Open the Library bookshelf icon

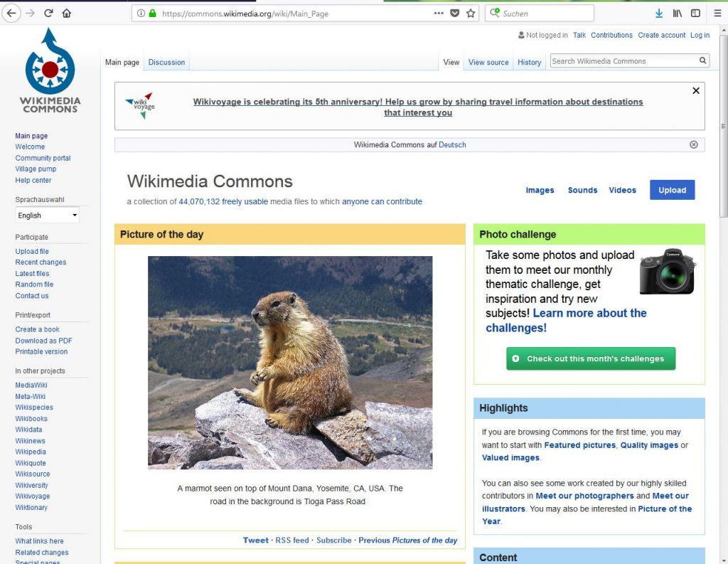678,14
